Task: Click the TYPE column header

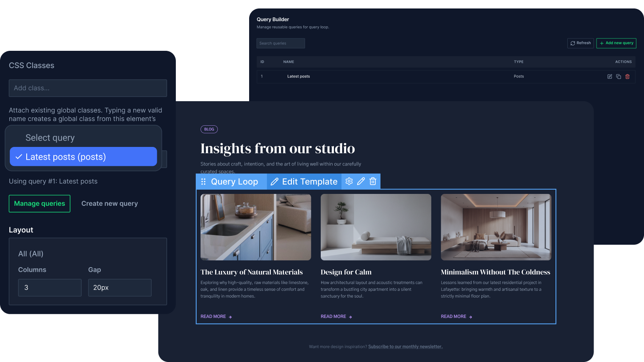Action: 519,62
